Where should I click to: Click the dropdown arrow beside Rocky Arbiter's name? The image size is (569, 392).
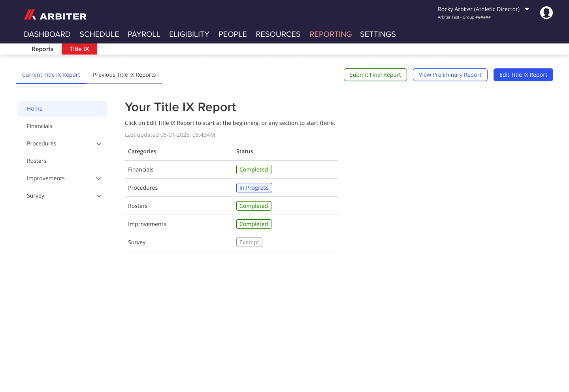tap(527, 9)
